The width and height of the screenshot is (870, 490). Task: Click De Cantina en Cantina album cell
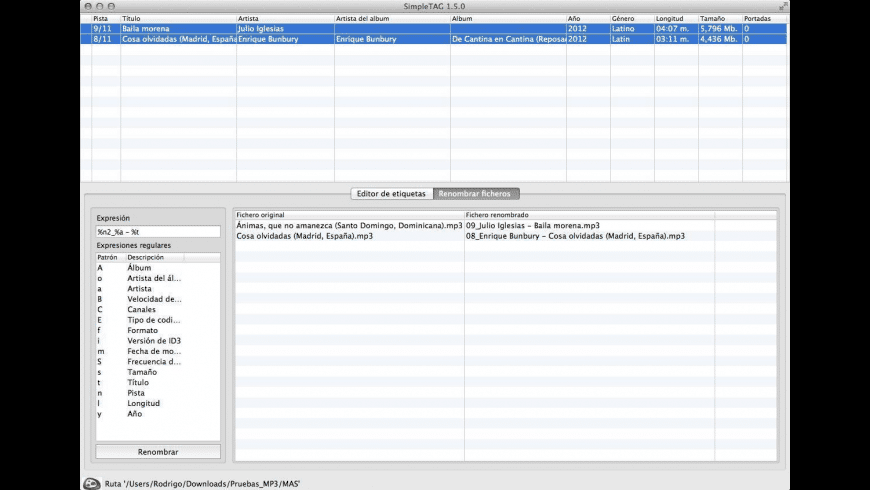pos(508,39)
